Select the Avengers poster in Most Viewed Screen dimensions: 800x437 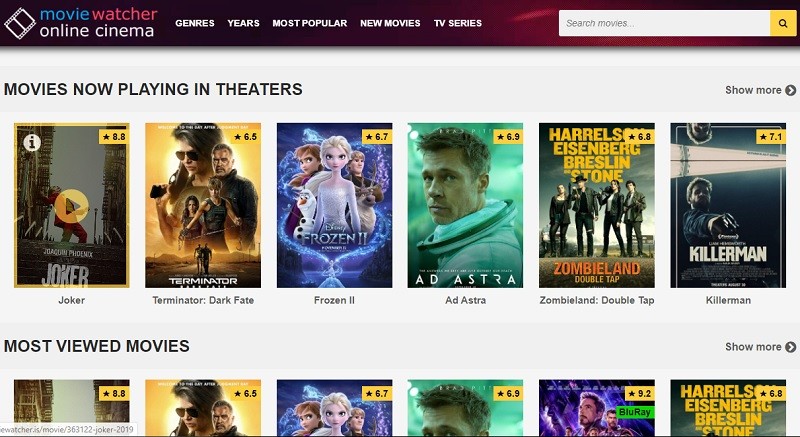pos(597,408)
